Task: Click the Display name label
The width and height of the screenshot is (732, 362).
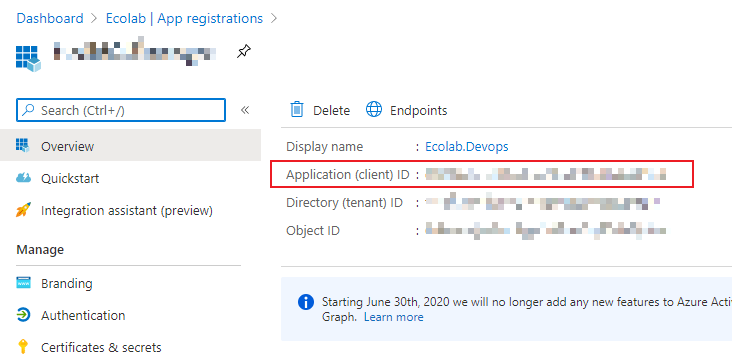Action: click(x=324, y=147)
